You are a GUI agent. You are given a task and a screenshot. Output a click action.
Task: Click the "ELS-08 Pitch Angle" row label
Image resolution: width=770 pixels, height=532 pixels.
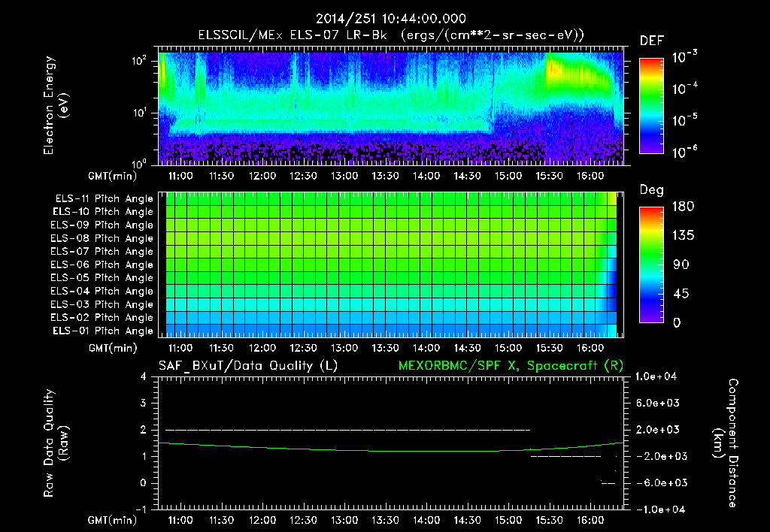102,238
